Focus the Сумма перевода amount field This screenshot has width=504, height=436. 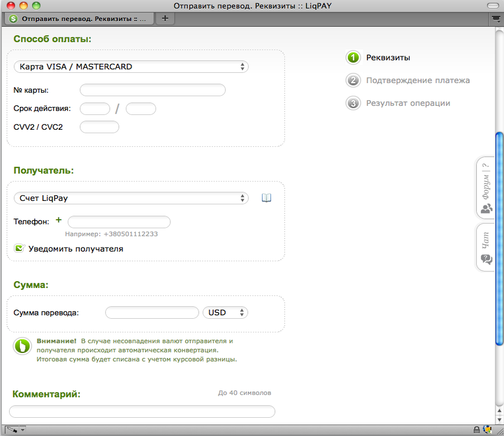tap(152, 312)
